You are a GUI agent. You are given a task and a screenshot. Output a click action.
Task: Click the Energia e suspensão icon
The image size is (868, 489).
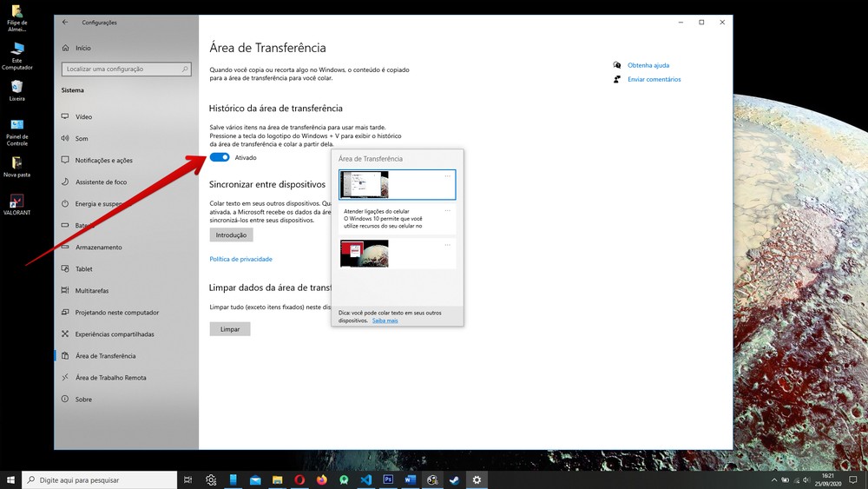(65, 203)
